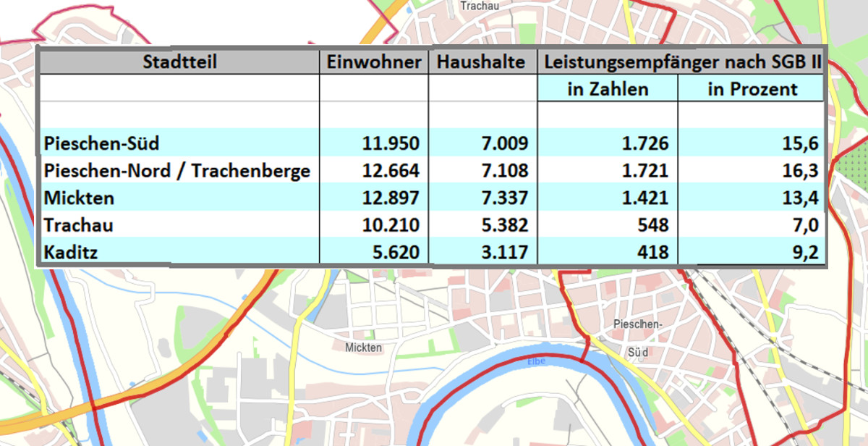The height and width of the screenshot is (446, 868).
Task: Click the recipients count 1.721
Action: pos(645,171)
